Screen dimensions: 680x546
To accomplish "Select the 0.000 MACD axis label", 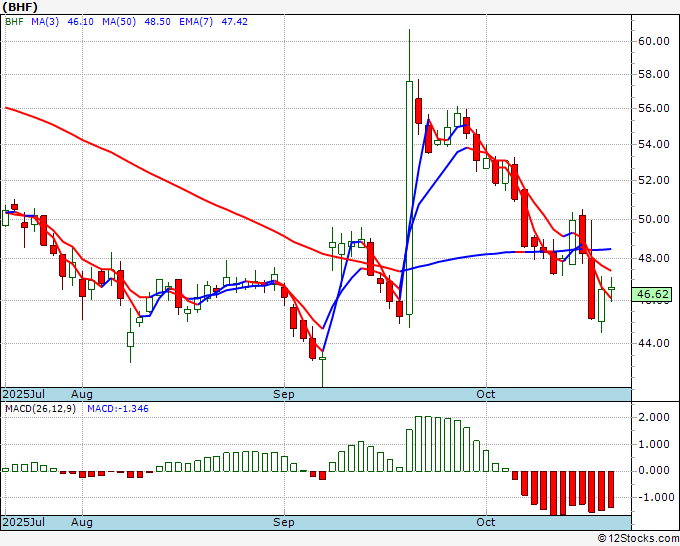I will (x=654, y=471).
